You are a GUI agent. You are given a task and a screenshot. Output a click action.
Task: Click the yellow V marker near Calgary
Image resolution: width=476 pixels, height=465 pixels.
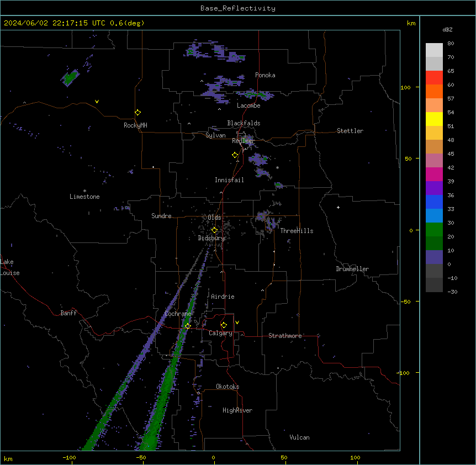pos(237,323)
